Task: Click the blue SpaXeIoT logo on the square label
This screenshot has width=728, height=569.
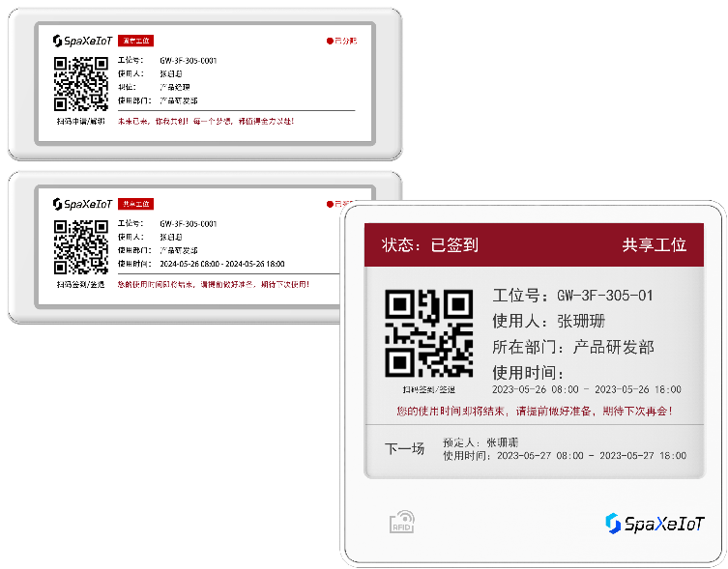Action: click(x=655, y=524)
